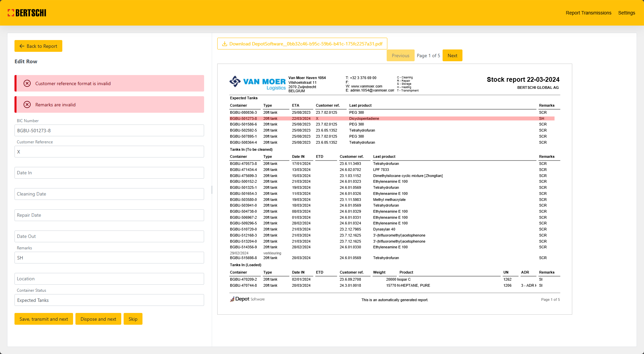Click the Bertschi logo
Viewport: 644px width, 354px height.
pos(27,13)
